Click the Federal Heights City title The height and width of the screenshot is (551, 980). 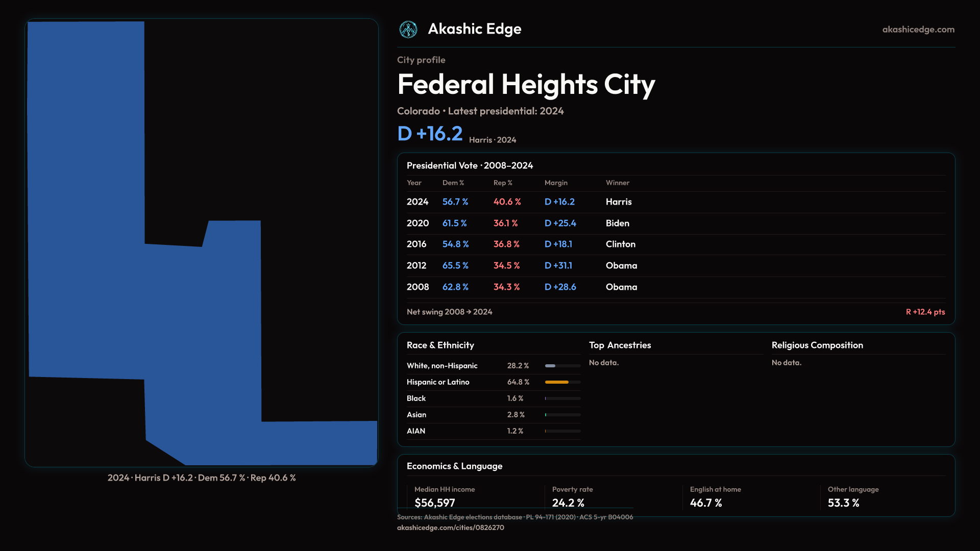(526, 85)
